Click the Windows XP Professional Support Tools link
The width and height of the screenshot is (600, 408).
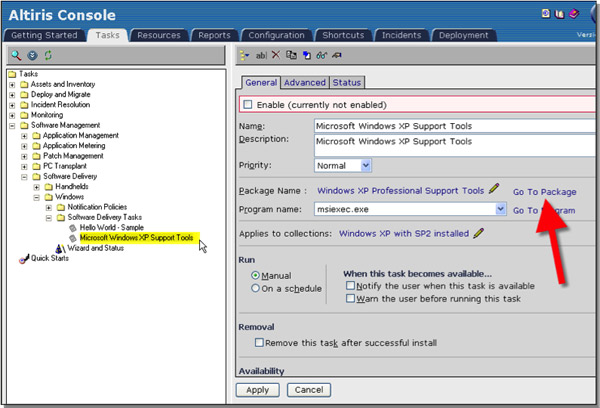click(x=400, y=190)
